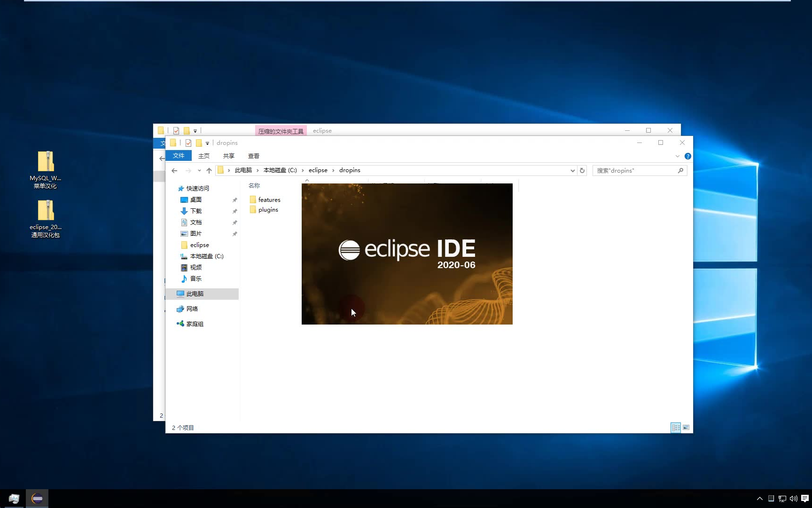Image resolution: width=812 pixels, height=508 pixels.
Task: Sort by 名称 column header
Action: pos(254,186)
